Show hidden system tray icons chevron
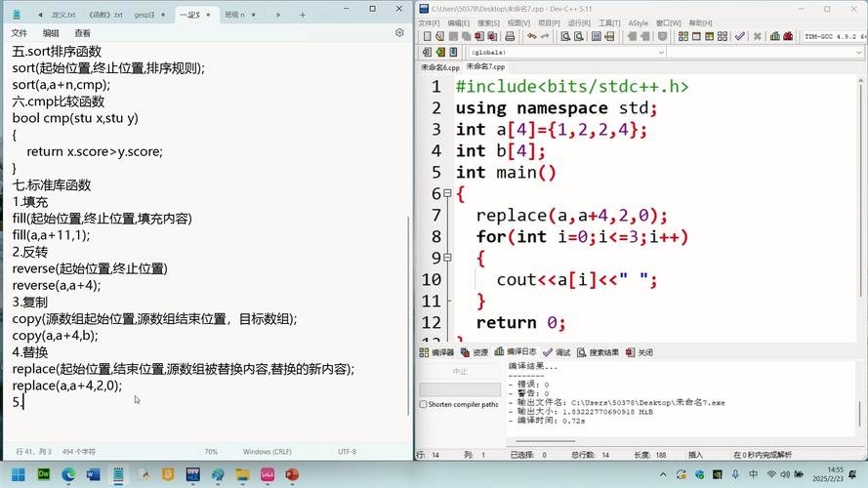Screen dimensions: 868x488 point(663,474)
